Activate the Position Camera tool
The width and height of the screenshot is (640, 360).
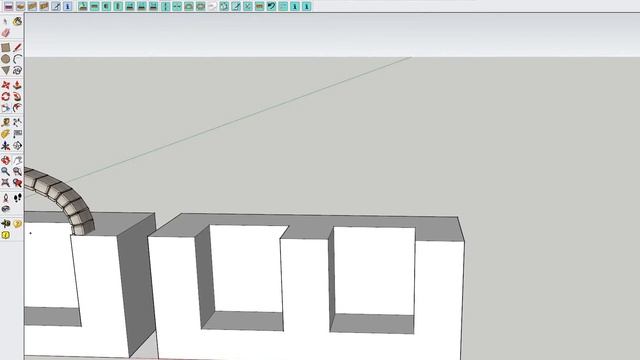[x=5, y=198]
